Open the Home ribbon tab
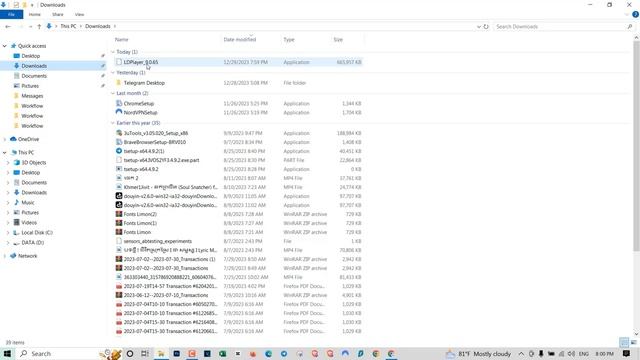This screenshot has height=360, width=640. coord(35,14)
